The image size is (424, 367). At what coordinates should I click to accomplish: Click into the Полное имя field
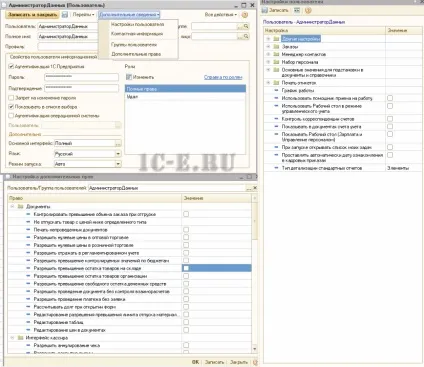pyautogui.click(x=68, y=36)
